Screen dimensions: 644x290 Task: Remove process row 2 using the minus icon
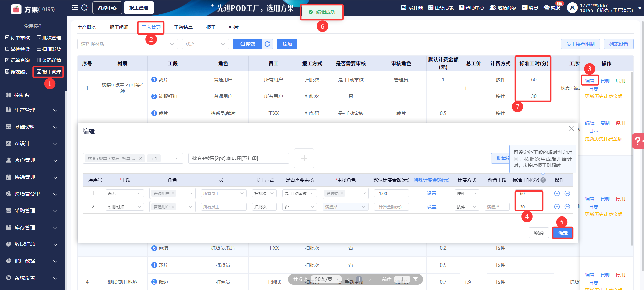(x=567, y=207)
